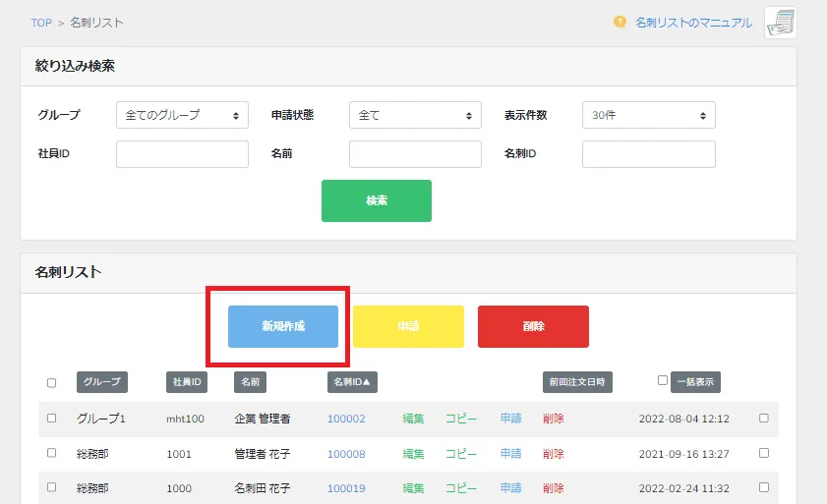Open the 申請状態 dropdown showing 全て
This screenshot has height=504, width=827.
415,115
